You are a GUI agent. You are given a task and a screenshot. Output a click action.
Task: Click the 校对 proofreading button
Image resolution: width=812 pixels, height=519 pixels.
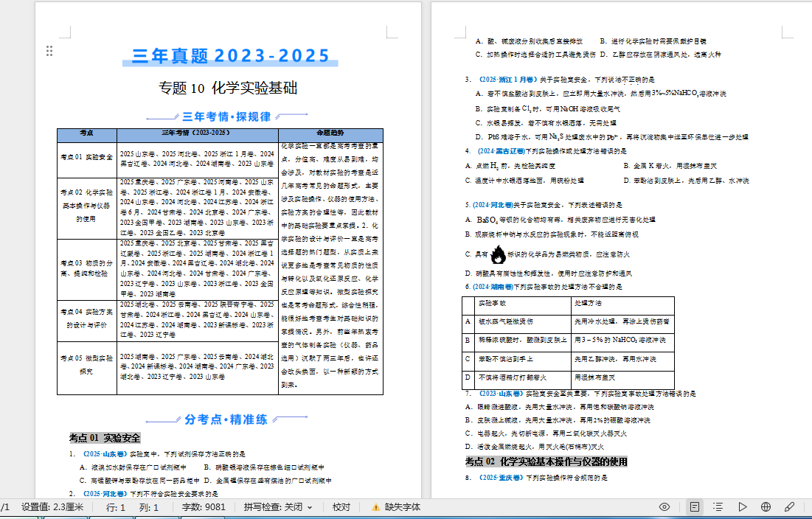coord(341,507)
